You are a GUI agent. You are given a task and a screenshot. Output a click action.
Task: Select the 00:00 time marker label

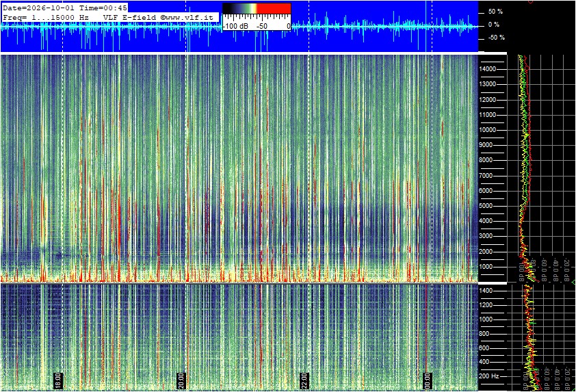pyautogui.click(x=428, y=380)
